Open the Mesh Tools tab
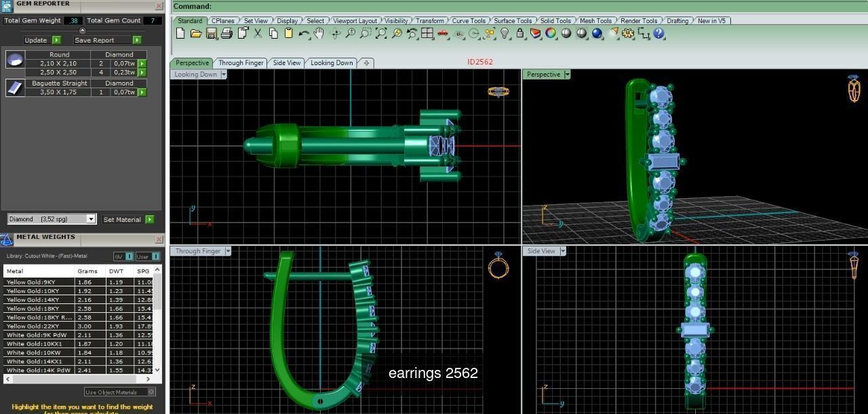 point(595,21)
